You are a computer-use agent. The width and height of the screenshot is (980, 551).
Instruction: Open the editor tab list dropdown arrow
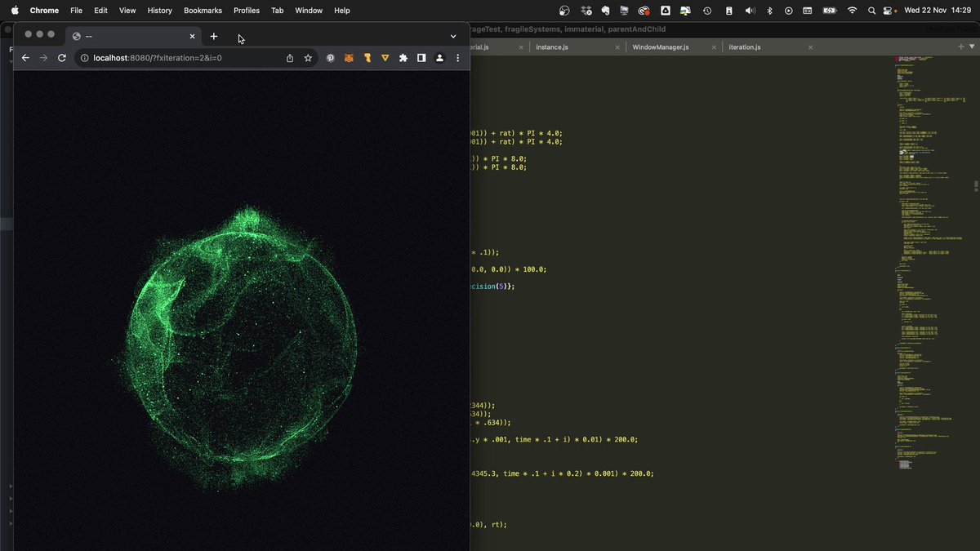pyautogui.click(x=972, y=47)
